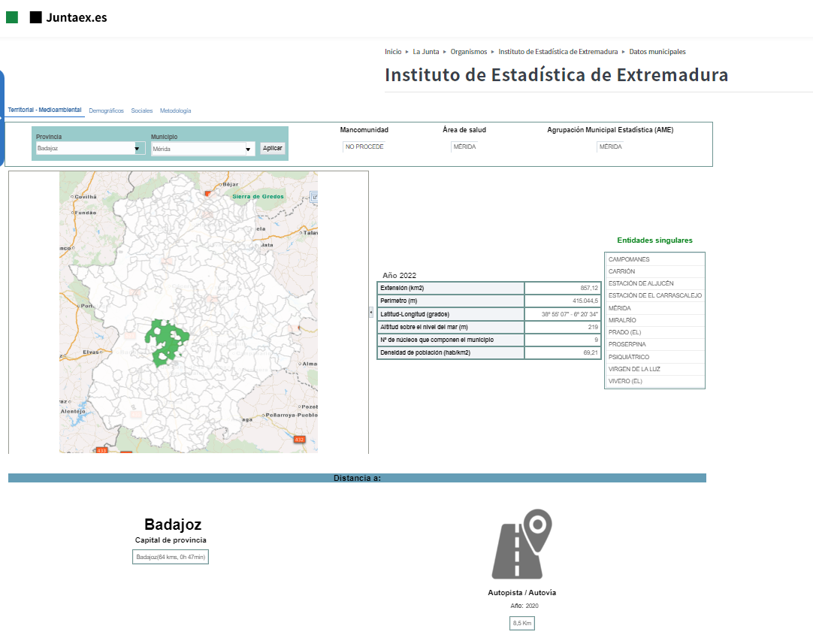Click the green square Juntaex logo icon
813x644 pixels.
12,17
